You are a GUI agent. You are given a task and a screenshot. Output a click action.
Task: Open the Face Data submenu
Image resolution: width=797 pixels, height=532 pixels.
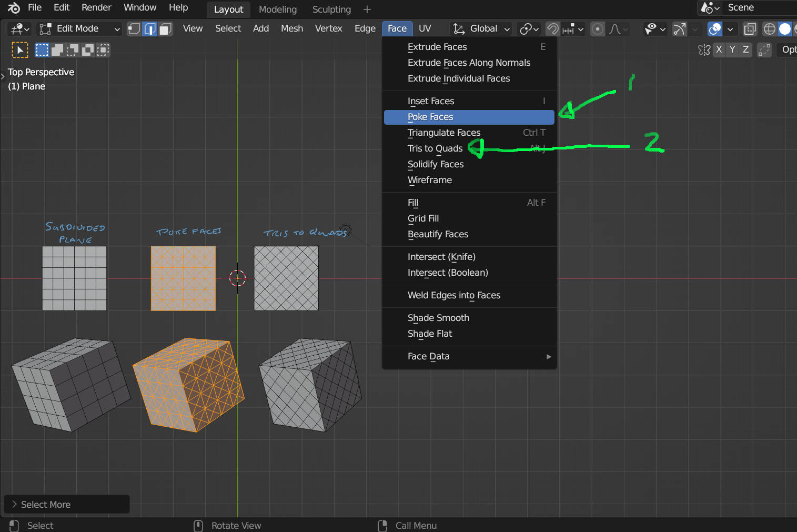[469, 356]
